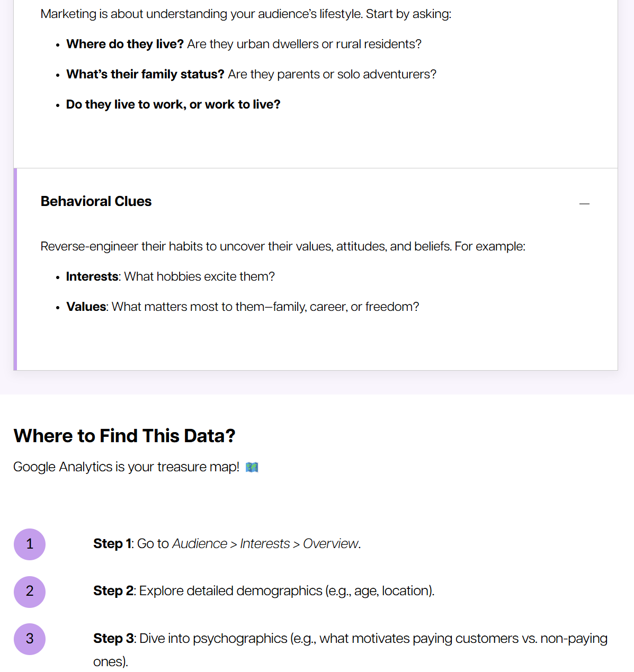Click "Google Analytics is your treasure map!" text

126,467
